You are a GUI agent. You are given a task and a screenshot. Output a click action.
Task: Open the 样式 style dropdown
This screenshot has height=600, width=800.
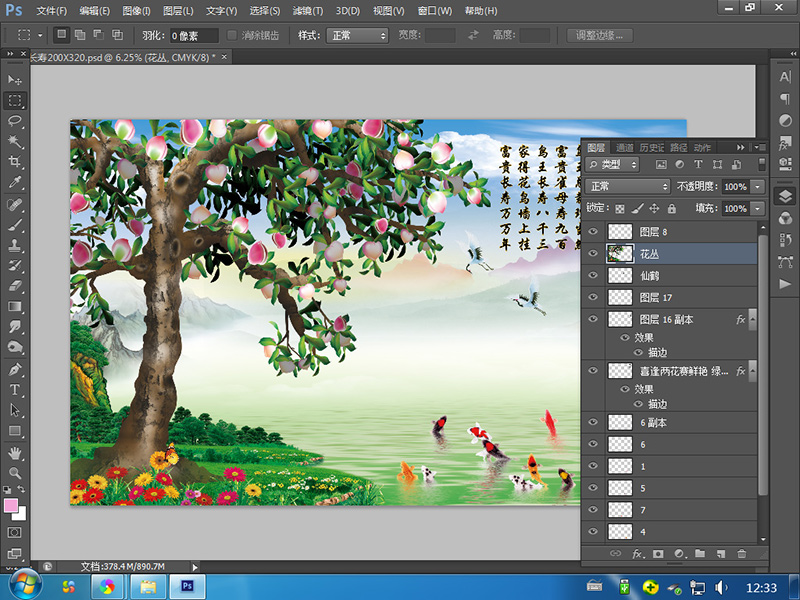[x=357, y=35]
